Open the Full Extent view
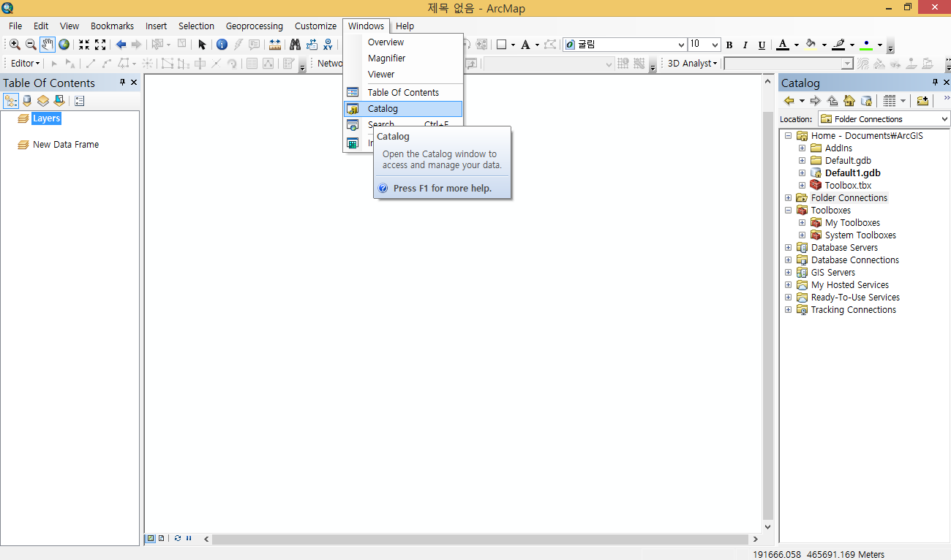 click(x=62, y=45)
